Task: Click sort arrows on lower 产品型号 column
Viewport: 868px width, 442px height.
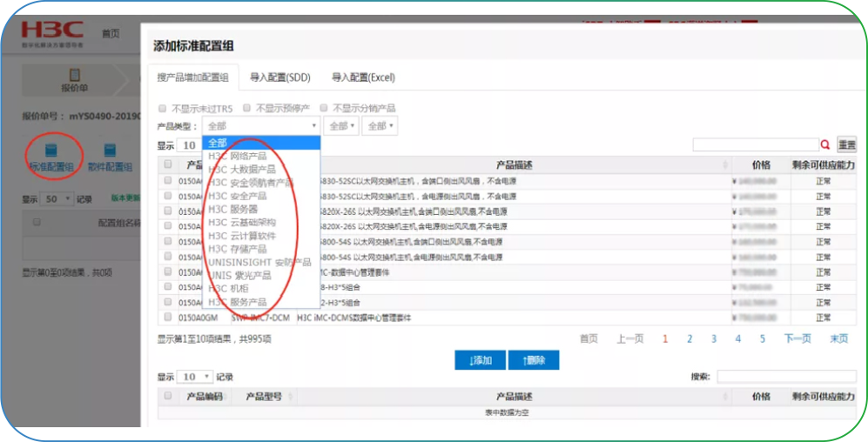Action: tap(291, 397)
